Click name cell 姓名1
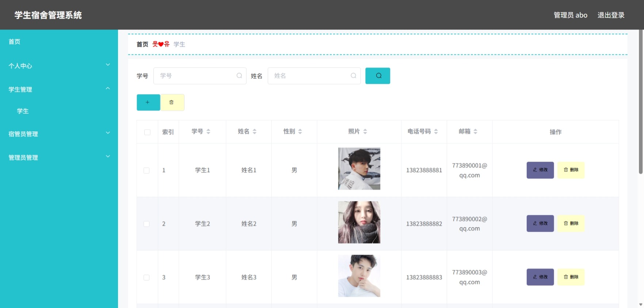The width and height of the screenshot is (644, 308). 249,170
